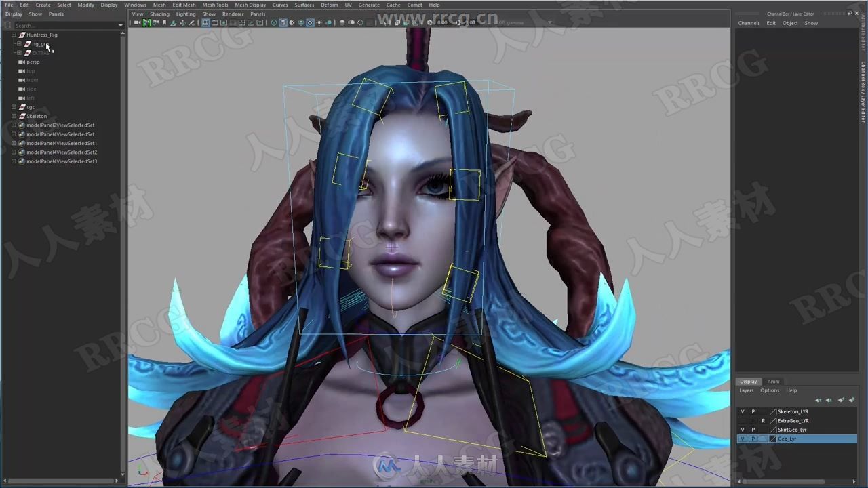Viewport: 868px width, 488px height.
Task: Move layer down icon in layer editor
Action: pyautogui.click(x=829, y=400)
